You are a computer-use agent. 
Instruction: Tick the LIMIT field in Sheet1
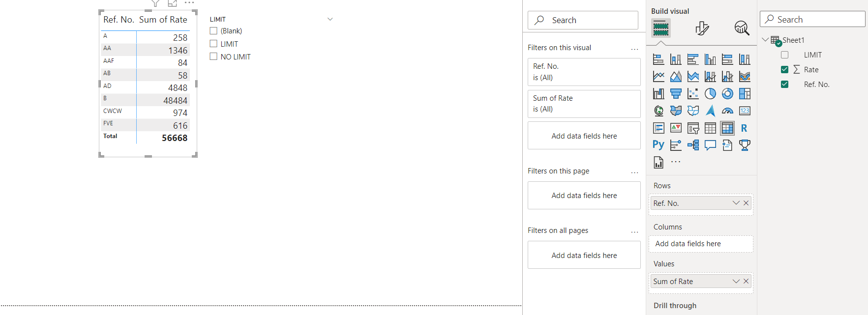[785, 55]
